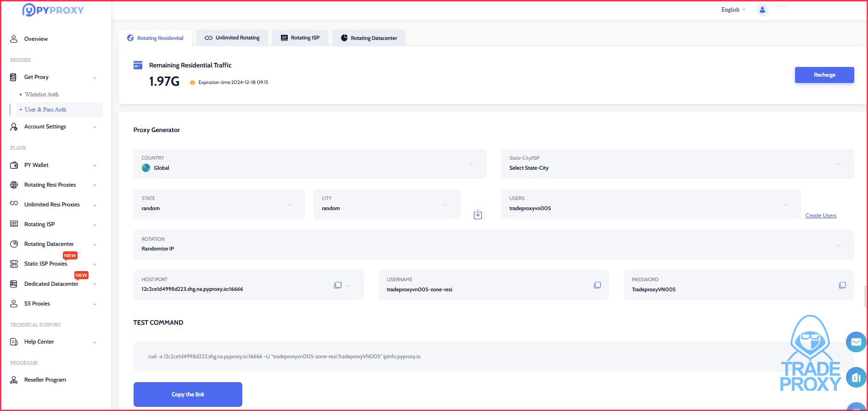The width and height of the screenshot is (868, 411).
Task: Open the Host:Port chevron dropdown
Action: (x=349, y=285)
